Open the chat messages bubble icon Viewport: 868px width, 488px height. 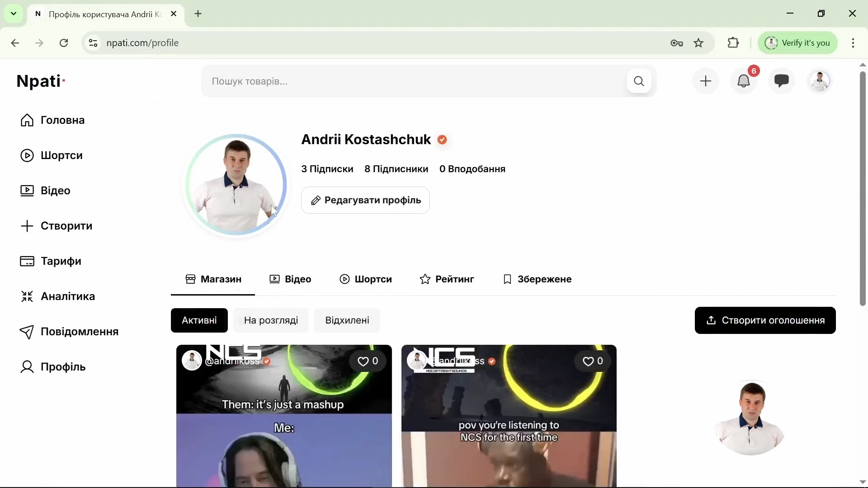tap(782, 81)
